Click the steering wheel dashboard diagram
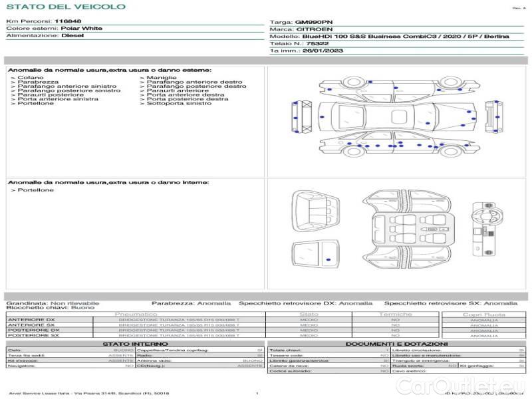The image size is (532, 399). [x=487, y=229]
